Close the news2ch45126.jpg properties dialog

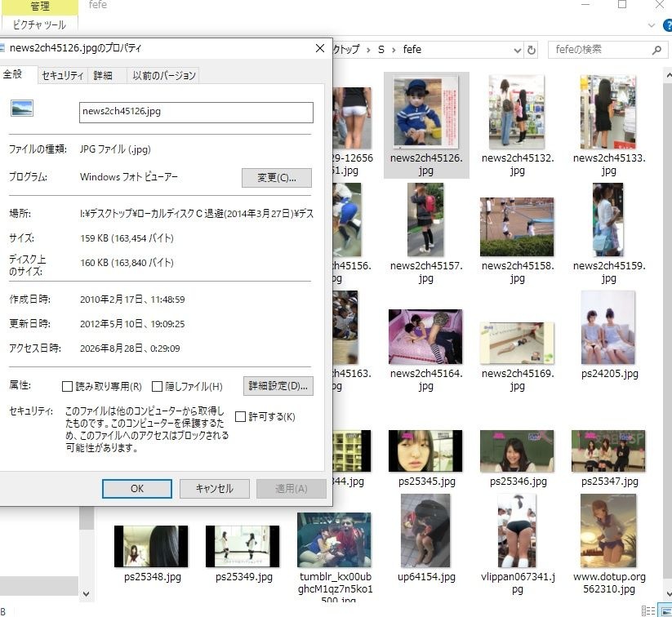[320, 48]
